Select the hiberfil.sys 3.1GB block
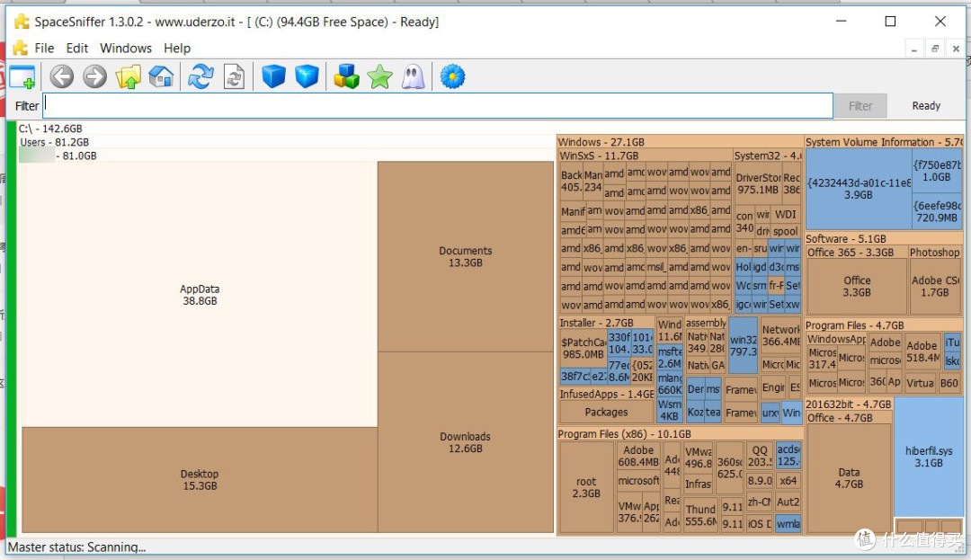 coord(928,457)
